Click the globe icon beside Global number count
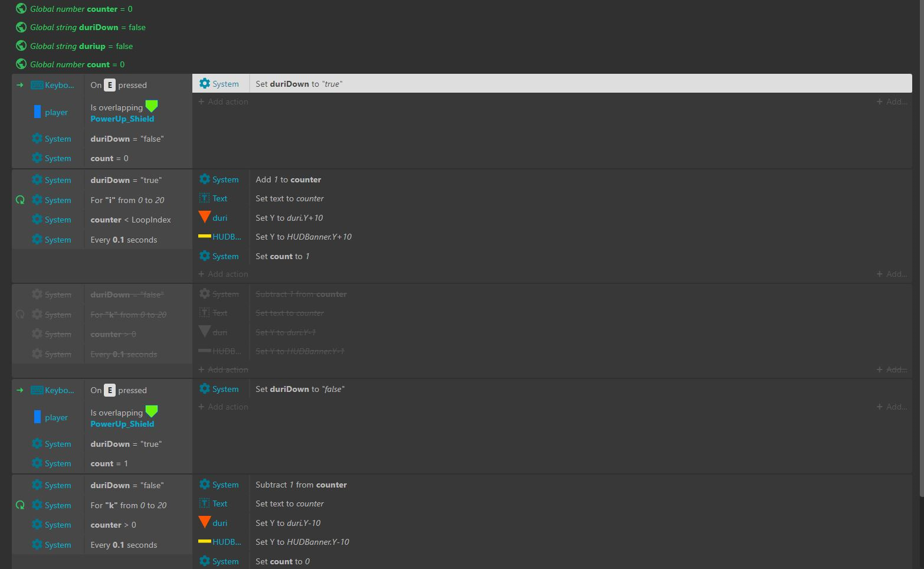Screen dimensions: 924x569 coord(21,64)
